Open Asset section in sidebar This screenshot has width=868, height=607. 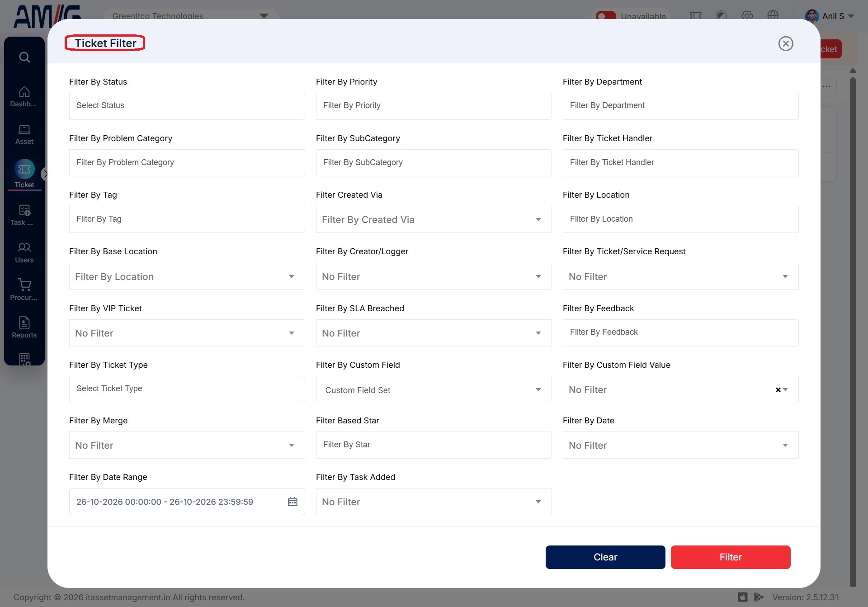pyautogui.click(x=24, y=134)
